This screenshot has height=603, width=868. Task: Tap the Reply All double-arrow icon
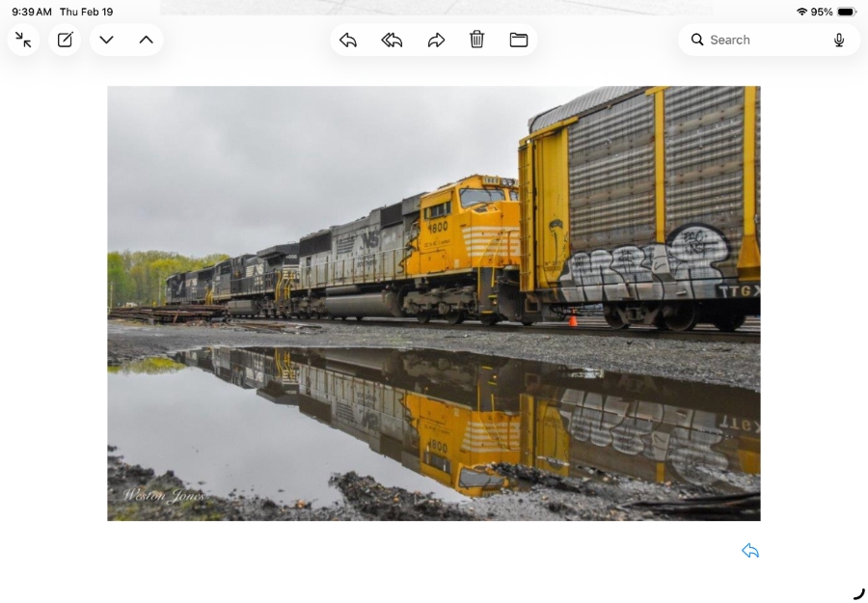(x=392, y=40)
